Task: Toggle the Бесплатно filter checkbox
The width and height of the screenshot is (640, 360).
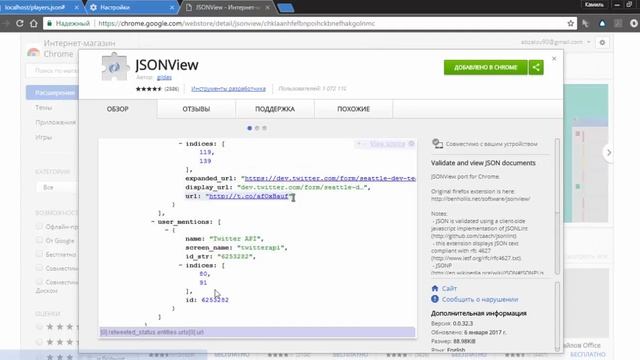Action: pos(39,254)
